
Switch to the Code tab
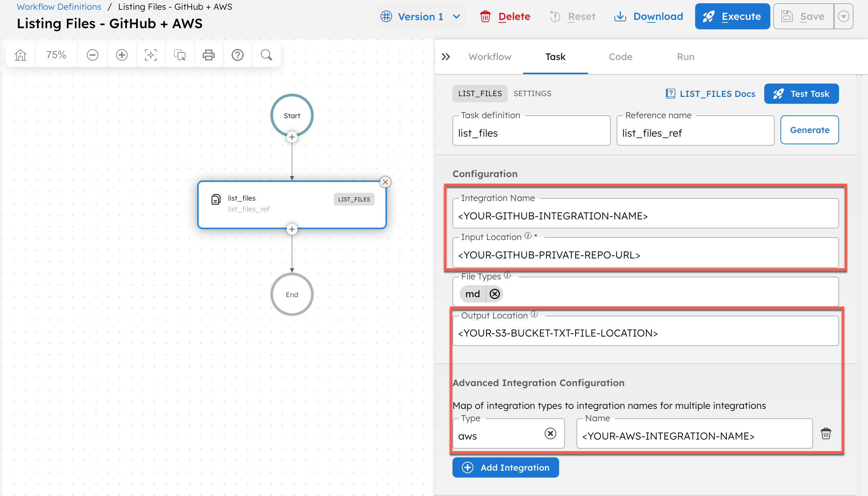click(620, 57)
